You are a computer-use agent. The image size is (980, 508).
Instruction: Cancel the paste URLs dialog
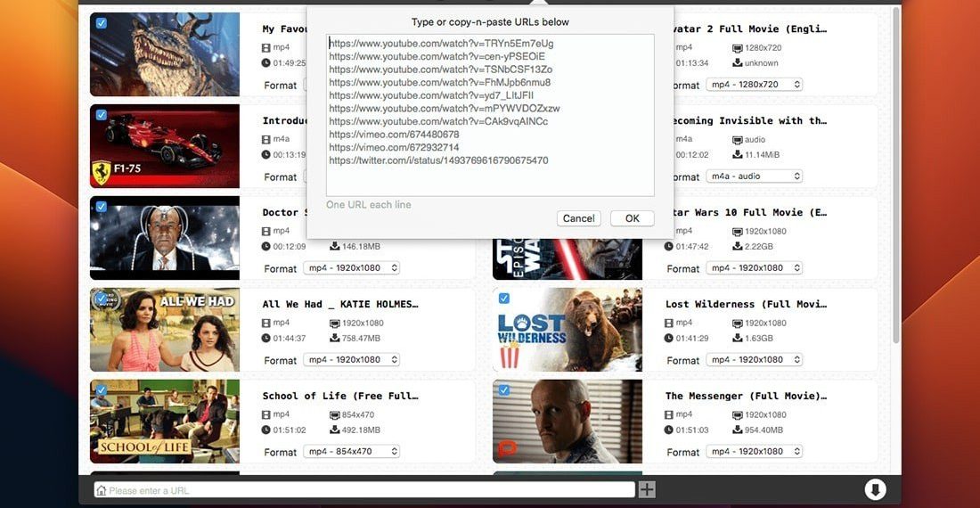coord(578,218)
